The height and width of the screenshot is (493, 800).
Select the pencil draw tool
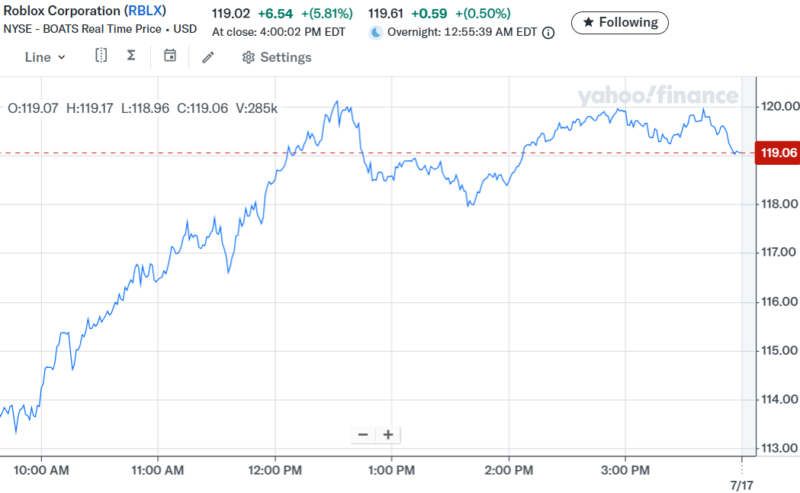(x=208, y=57)
